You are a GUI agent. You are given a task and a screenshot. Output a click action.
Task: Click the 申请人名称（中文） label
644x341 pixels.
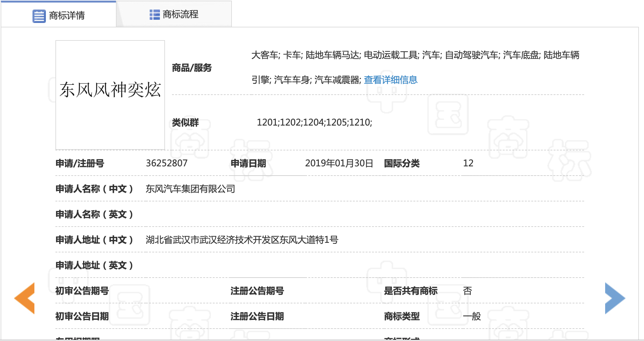[x=94, y=189]
